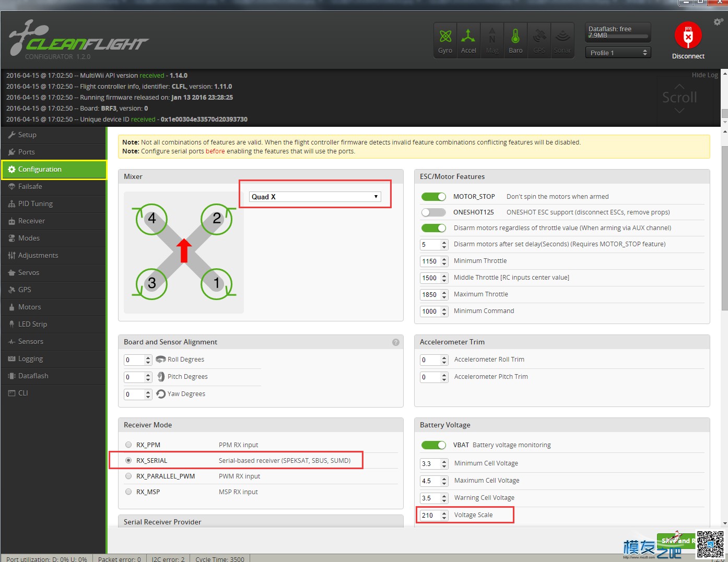
Task: Open the Modes tab
Action: [53, 238]
